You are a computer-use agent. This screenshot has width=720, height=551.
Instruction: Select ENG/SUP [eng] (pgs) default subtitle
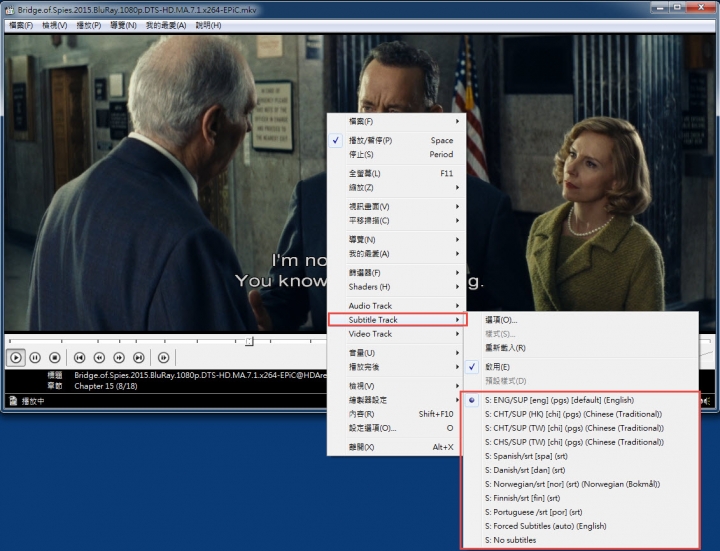click(x=581, y=400)
